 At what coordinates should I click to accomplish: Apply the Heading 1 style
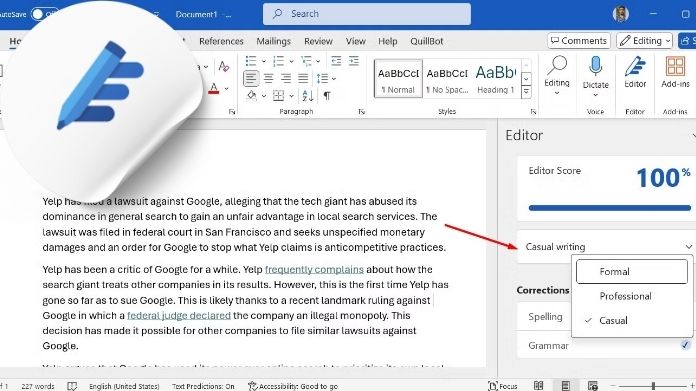[496, 79]
